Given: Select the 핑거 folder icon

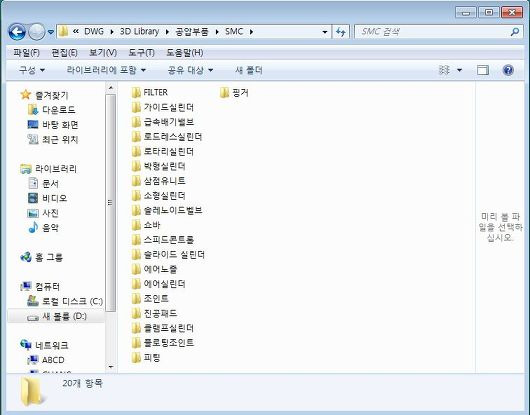Looking at the screenshot, I should tap(224, 92).
